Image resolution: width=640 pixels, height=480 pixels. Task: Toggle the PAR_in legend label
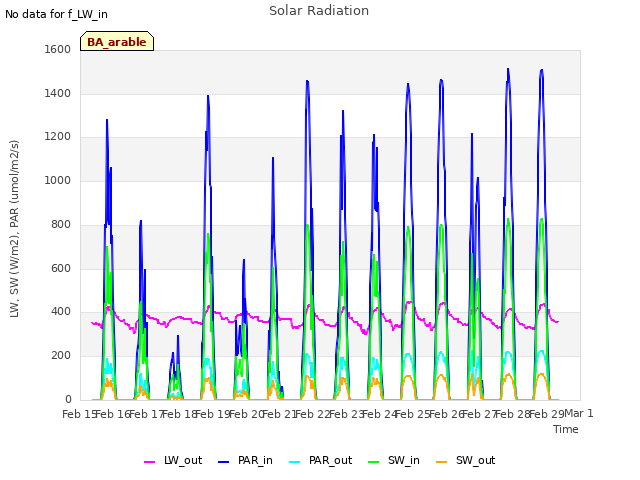(x=255, y=460)
